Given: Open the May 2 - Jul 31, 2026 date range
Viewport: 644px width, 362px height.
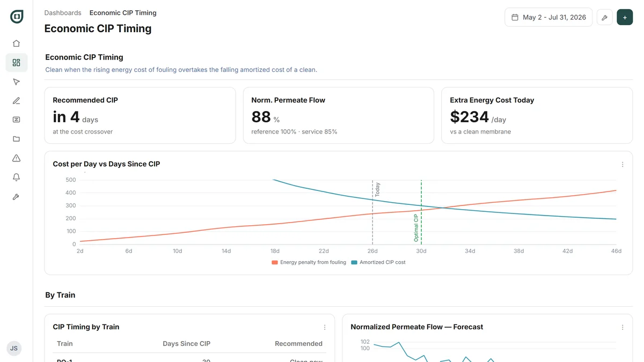Looking at the screenshot, I should (x=548, y=17).
